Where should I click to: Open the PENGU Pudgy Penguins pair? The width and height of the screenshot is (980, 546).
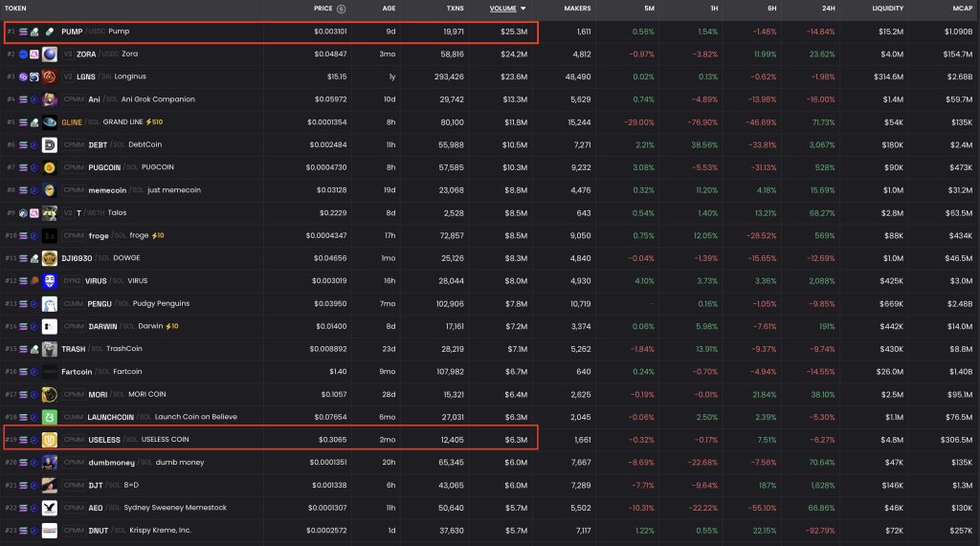click(x=138, y=304)
